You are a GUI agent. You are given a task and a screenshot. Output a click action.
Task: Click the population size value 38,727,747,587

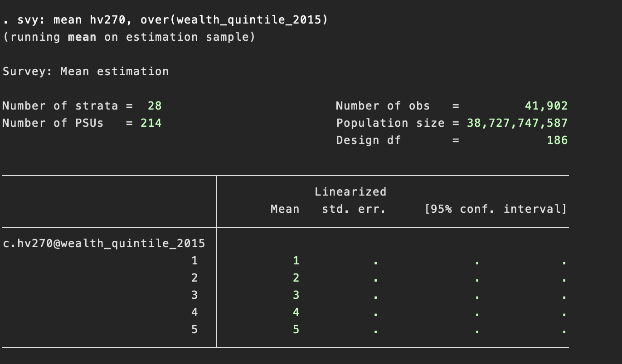click(517, 123)
